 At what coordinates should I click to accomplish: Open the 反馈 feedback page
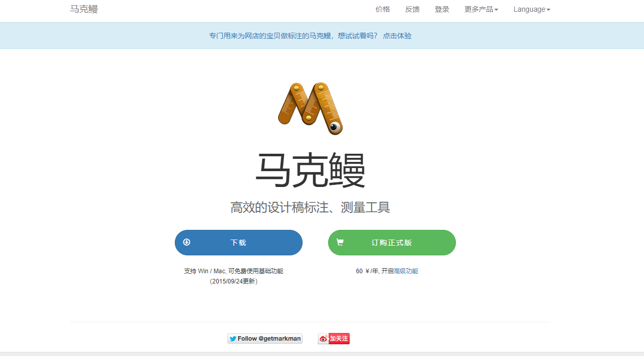pyautogui.click(x=412, y=9)
